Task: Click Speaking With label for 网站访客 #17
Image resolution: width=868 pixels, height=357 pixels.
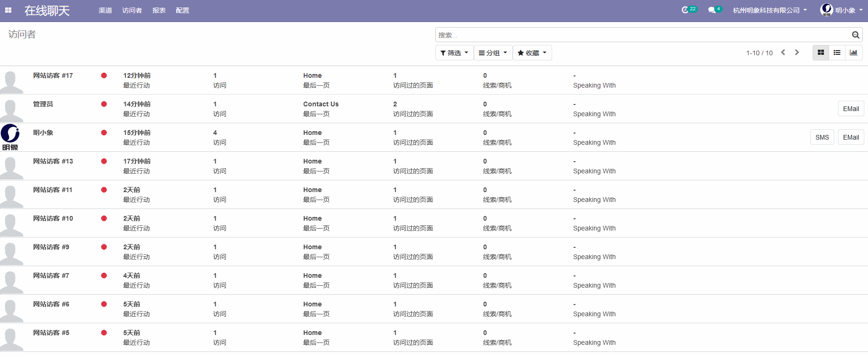Action: pyautogui.click(x=594, y=85)
